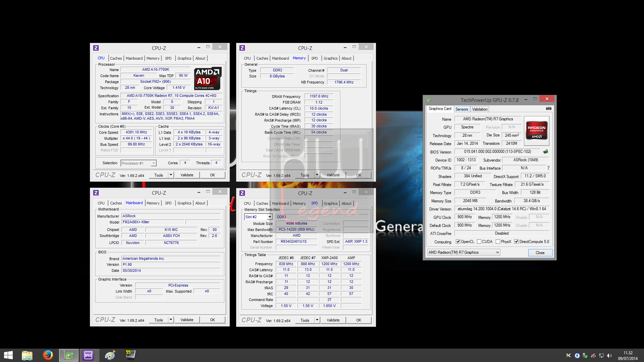The height and width of the screenshot is (362, 644).
Task: Click the BIOS save chip icon in GPU-Z
Action: click(x=546, y=152)
